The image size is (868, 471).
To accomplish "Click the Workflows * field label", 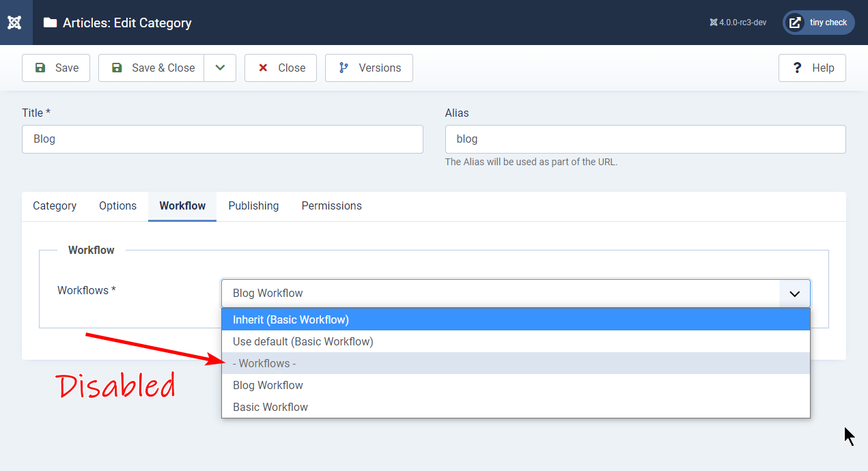I will [x=87, y=290].
